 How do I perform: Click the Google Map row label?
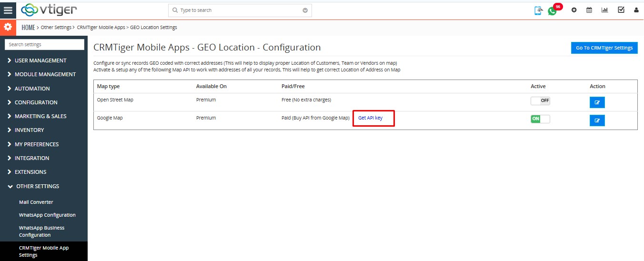coord(110,118)
